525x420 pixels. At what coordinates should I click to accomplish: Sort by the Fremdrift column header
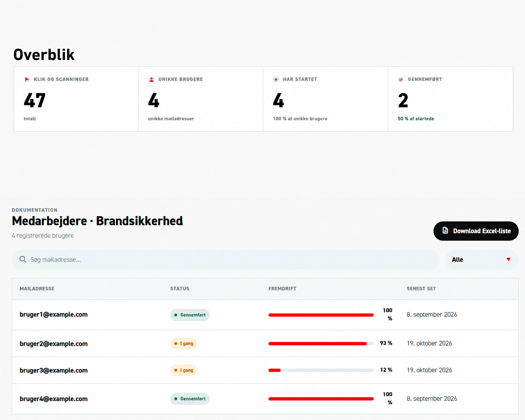[x=282, y=289]
